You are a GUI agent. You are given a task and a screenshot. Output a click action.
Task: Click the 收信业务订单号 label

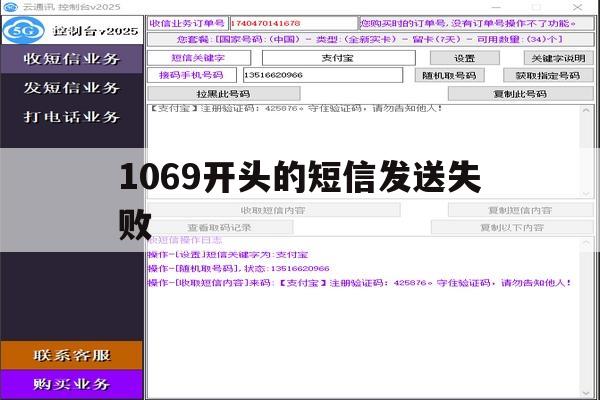(x=188, y=23)
